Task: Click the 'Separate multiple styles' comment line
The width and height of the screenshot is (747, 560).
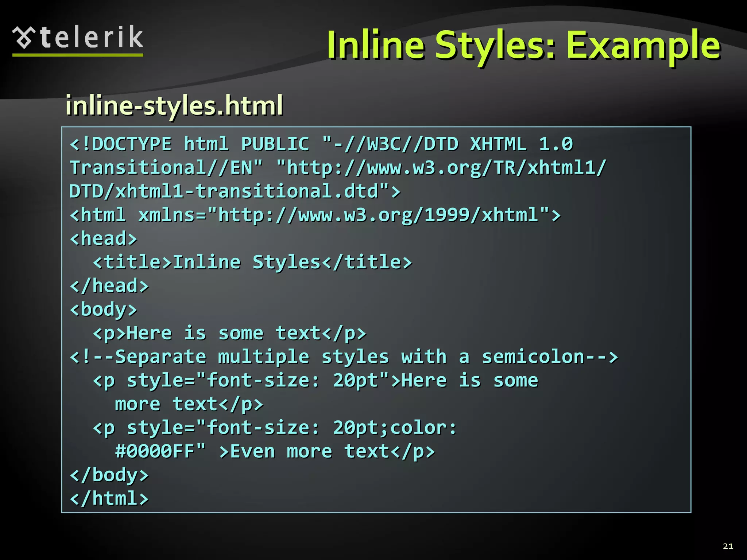Action: point(344,357)
